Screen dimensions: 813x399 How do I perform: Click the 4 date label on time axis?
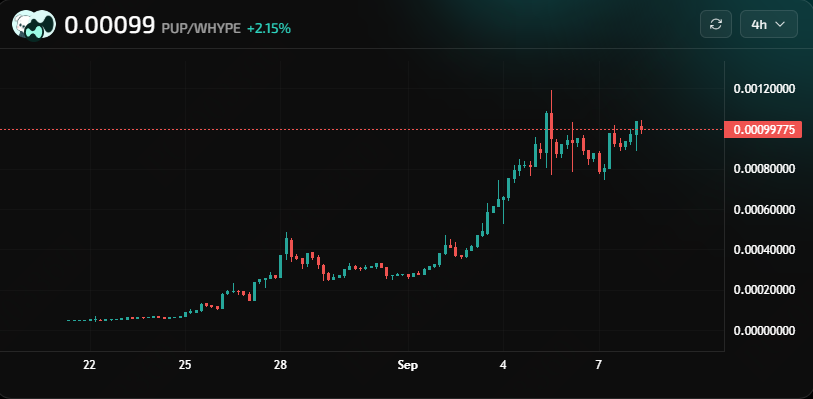pos(503,365)
